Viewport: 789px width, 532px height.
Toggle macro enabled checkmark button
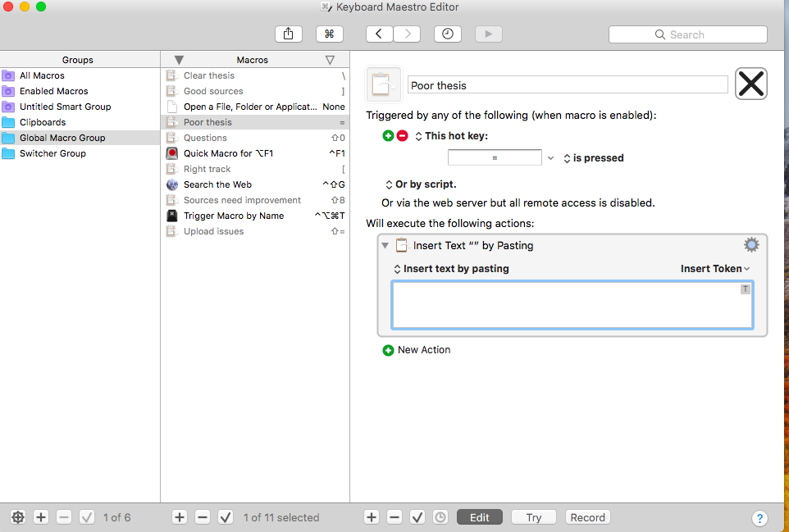(226, 517)
